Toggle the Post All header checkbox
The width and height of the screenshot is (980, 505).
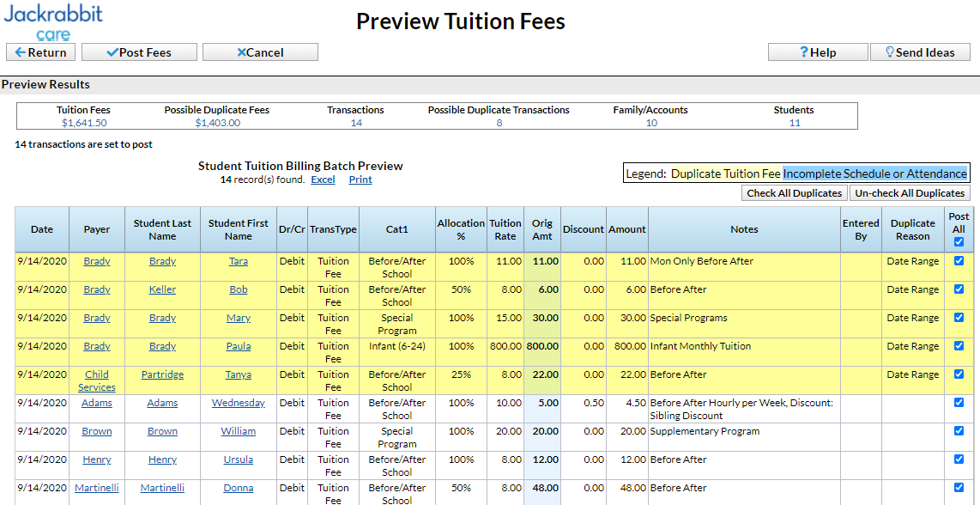point(959,241)
